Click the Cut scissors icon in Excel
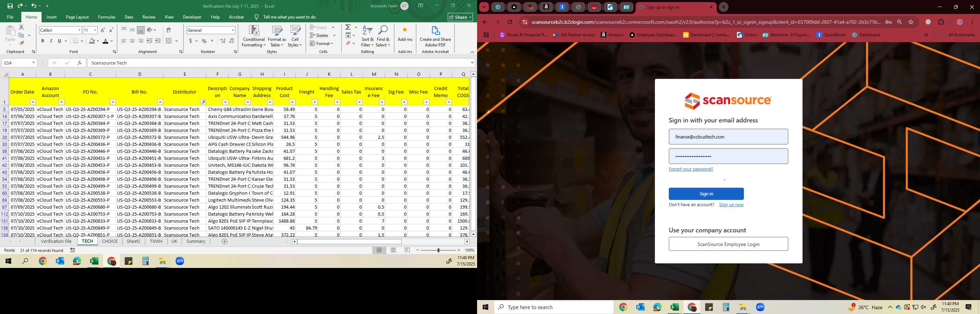This screenshot has height=314, width=980. point(21,27)
